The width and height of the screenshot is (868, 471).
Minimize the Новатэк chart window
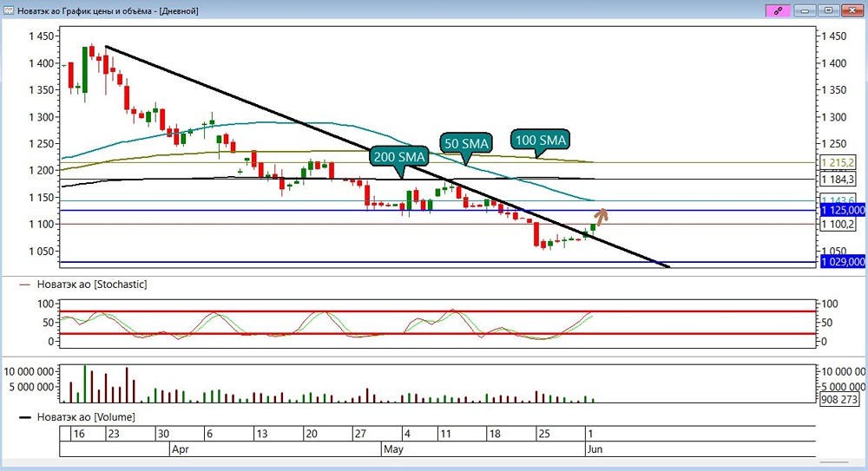click(x=805, y=10)
